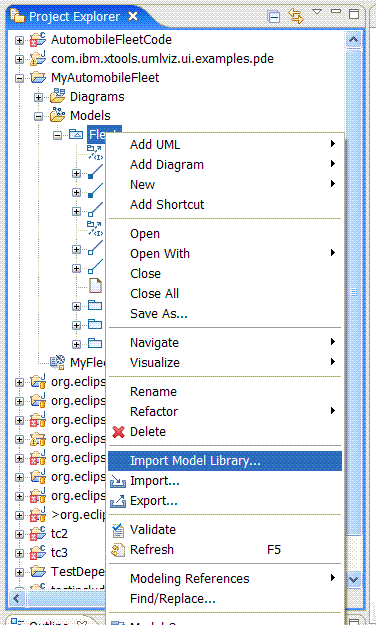Select AutomobileFleetCode project icon

(38, 39)
